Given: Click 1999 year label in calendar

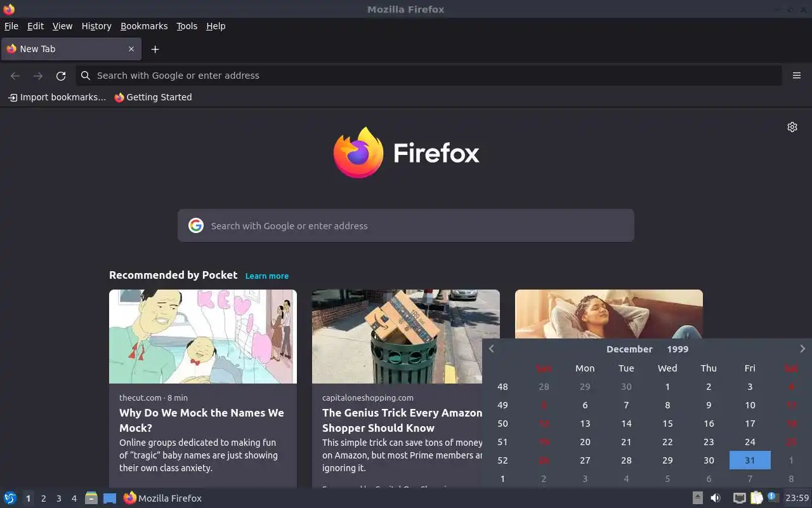Looking at the screenshot, I should (x=678, y=349).
